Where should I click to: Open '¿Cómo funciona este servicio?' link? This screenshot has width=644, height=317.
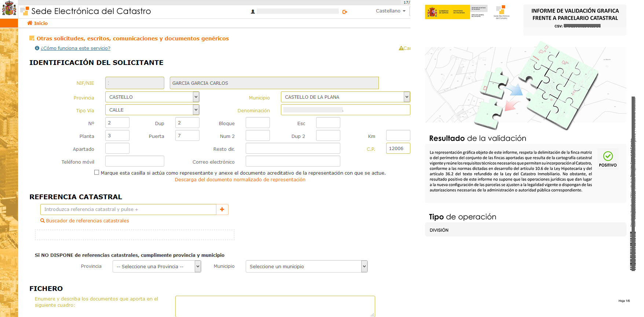coord(76,48)
